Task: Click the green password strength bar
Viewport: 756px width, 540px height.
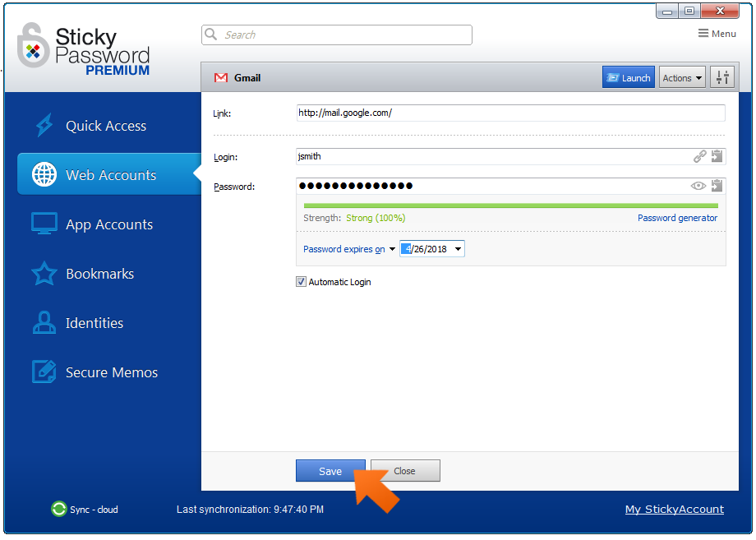Action: pyautogui.click(x=510, y=205)
